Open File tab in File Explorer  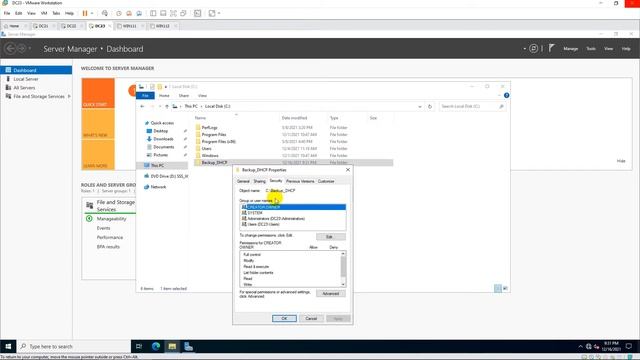point(145,96)
